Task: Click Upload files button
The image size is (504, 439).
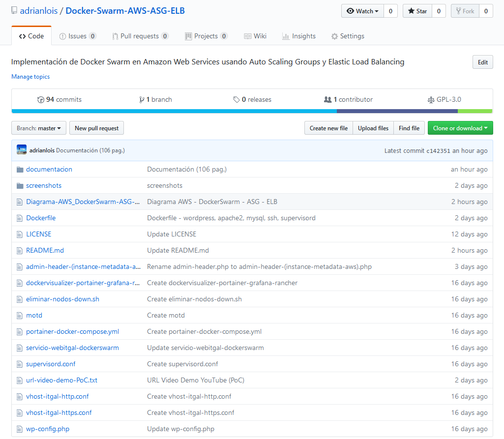Action: click(373, 128)
